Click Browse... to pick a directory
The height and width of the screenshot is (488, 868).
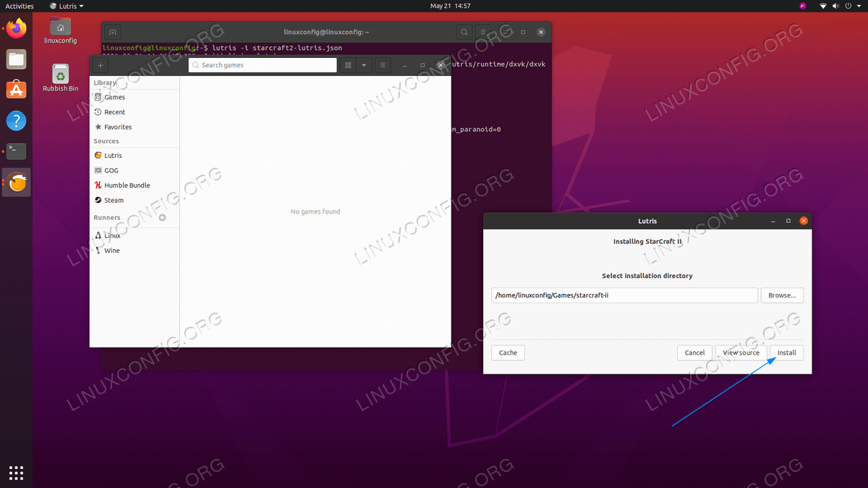point(781,295)
